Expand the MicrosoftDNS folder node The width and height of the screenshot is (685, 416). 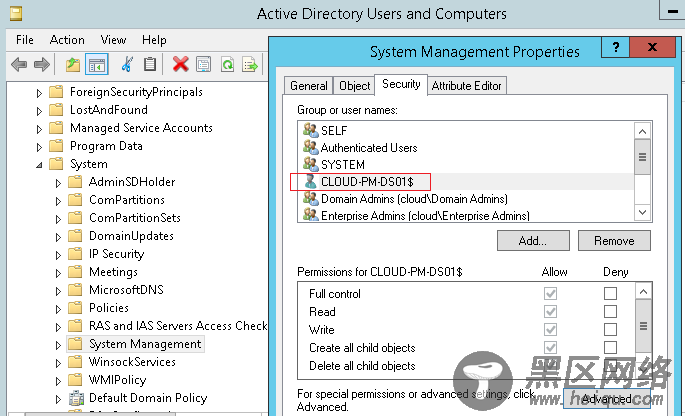coord(58,290)
